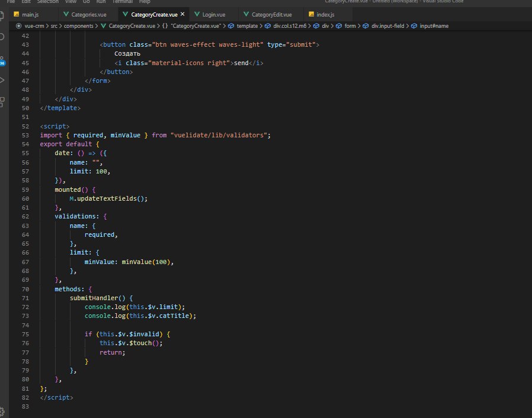Click line number 83 in the gutter
This screenshot has height=418, width=532.
[x=25, y=406]
